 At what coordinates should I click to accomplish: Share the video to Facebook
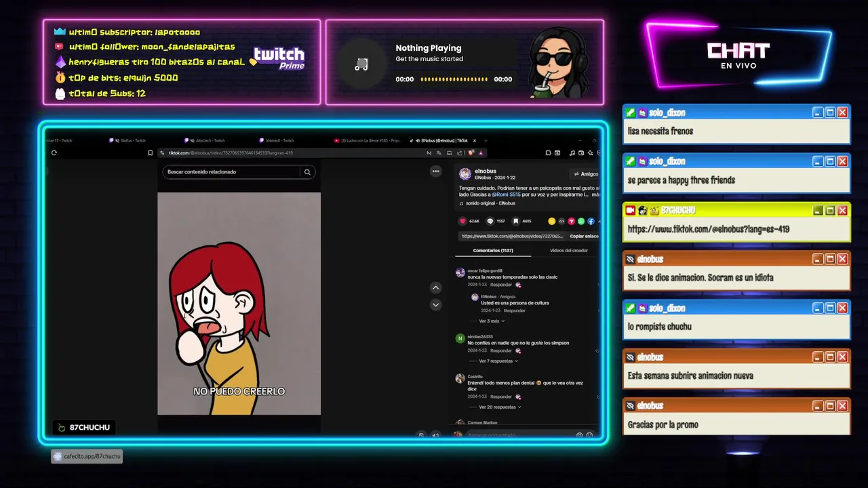click(x=591, y=221)
